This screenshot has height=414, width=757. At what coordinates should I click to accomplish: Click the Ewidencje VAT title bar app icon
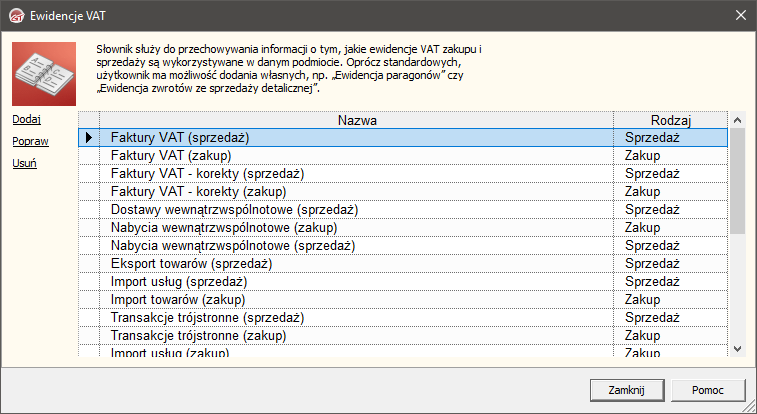(x=15, y=15)
